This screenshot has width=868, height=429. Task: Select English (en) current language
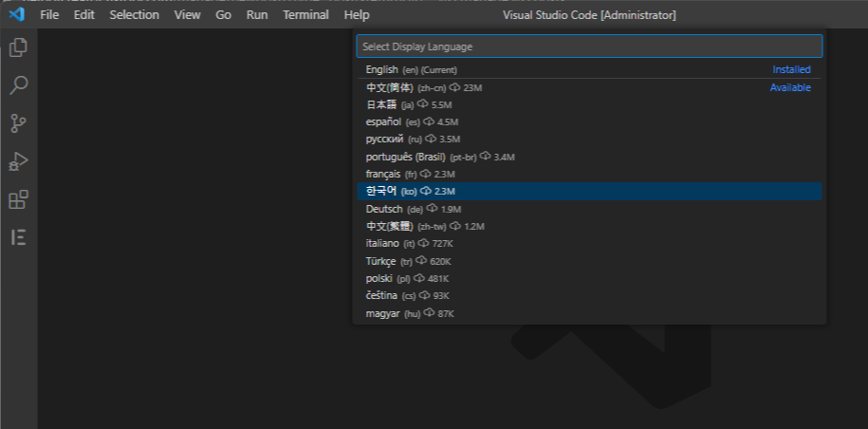tap(589, 69)
